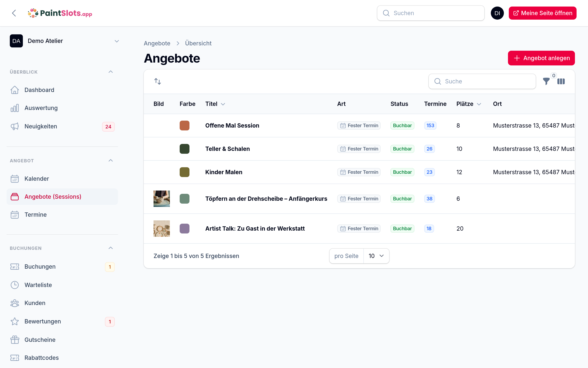Click the reorder records arrows icon
588x368 pixels.
(x=158, y=81)
